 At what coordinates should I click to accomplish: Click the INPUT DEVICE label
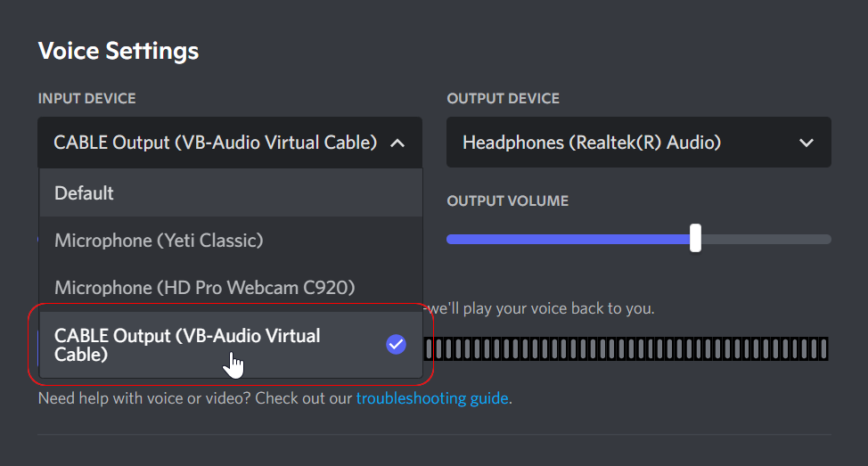tap(87, 99)
